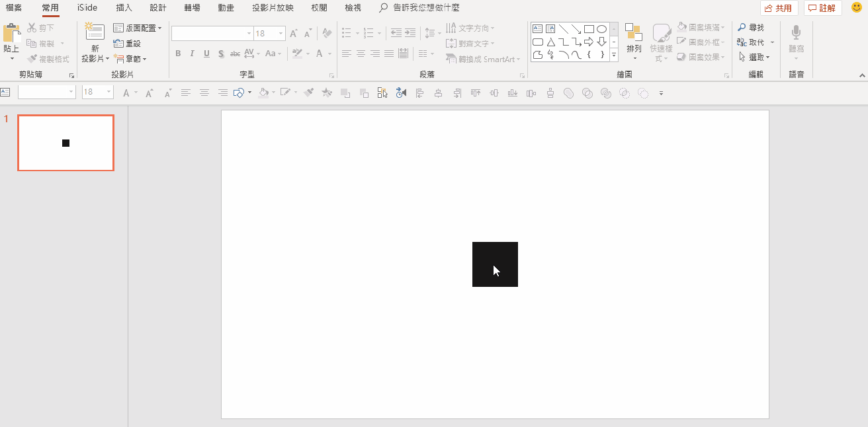The image size is (868, 427).
Task: Select the freeform shape in gallery
Action: point(537,55)
